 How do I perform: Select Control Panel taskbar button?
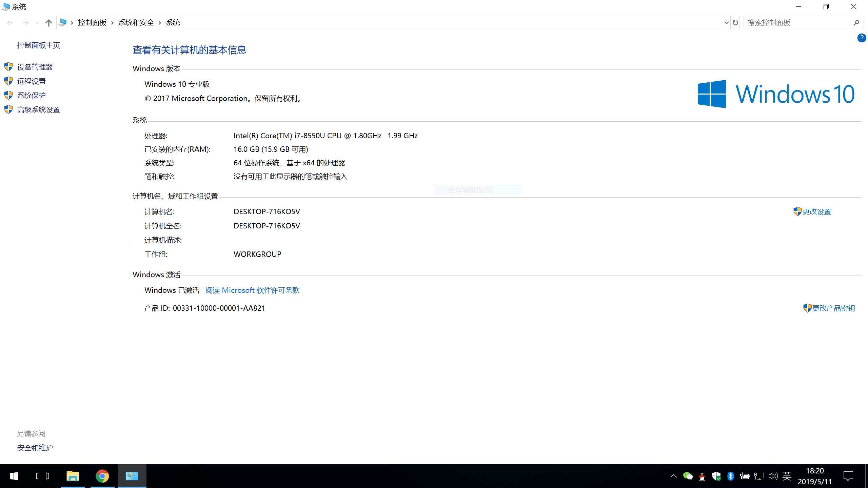tap(132, 476)
